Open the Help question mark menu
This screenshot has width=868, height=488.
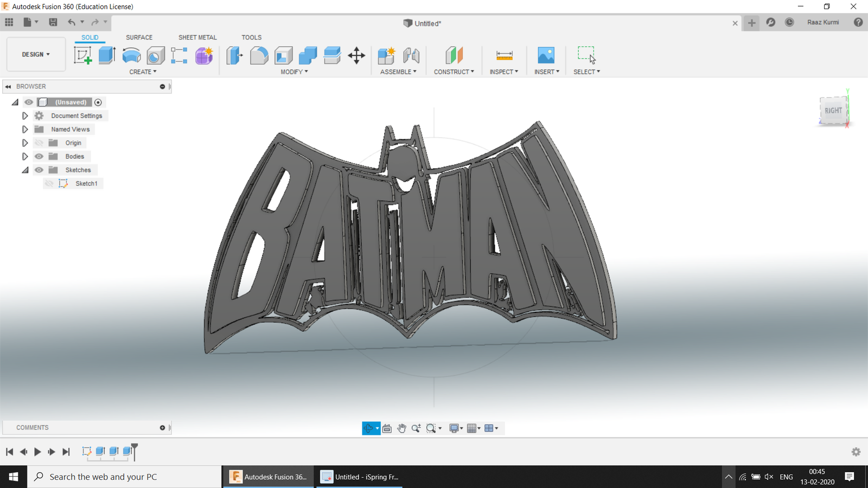[x=858, y=22]
